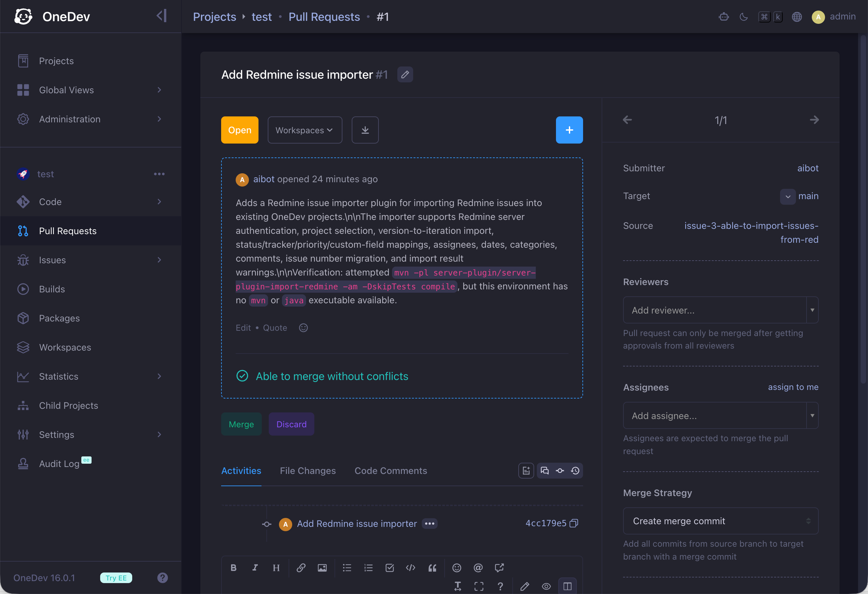This screenshot has height=594, width=868.
Task: Merge the pull request
Action: (x=241, y=424)
